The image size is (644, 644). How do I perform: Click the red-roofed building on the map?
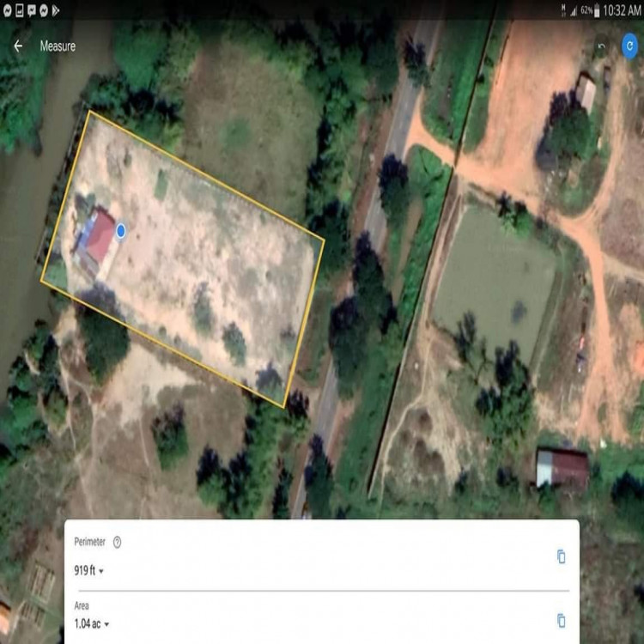click(x=100, y=236)
